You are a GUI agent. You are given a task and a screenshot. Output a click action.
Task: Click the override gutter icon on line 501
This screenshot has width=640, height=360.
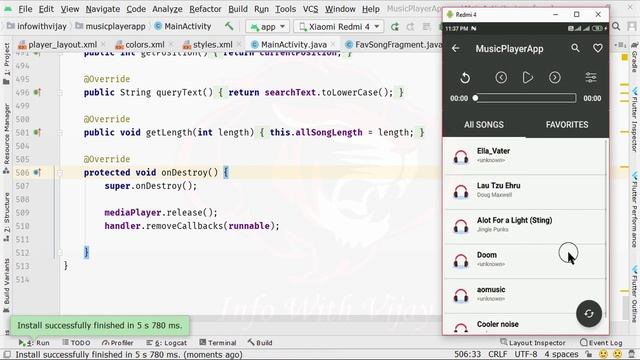tap(37, 132)
